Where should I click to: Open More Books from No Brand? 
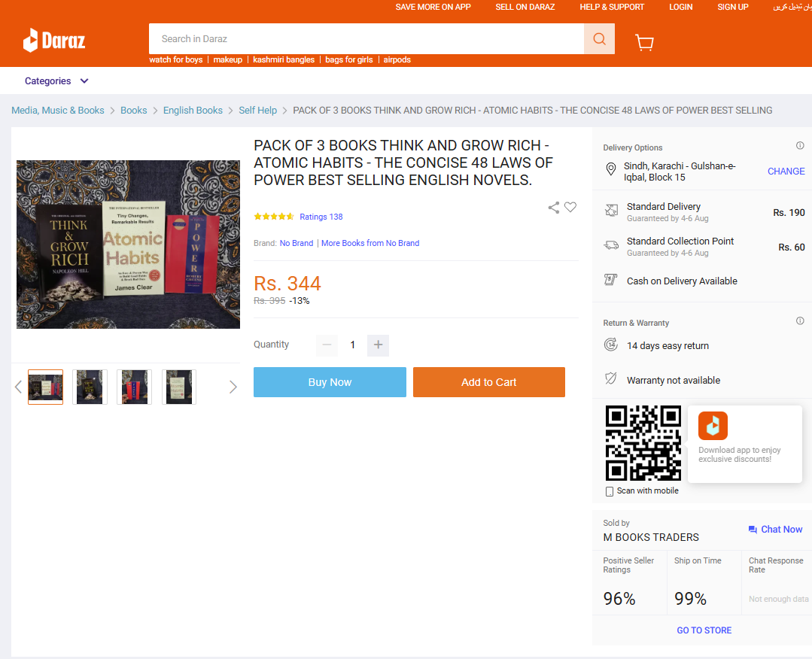tap(370, 243)
